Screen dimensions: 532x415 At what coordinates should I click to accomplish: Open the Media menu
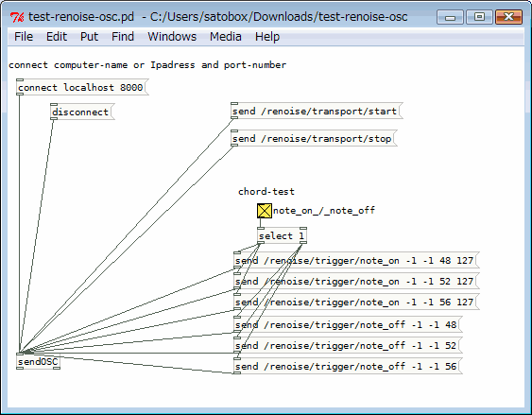(x=225, y=36)
